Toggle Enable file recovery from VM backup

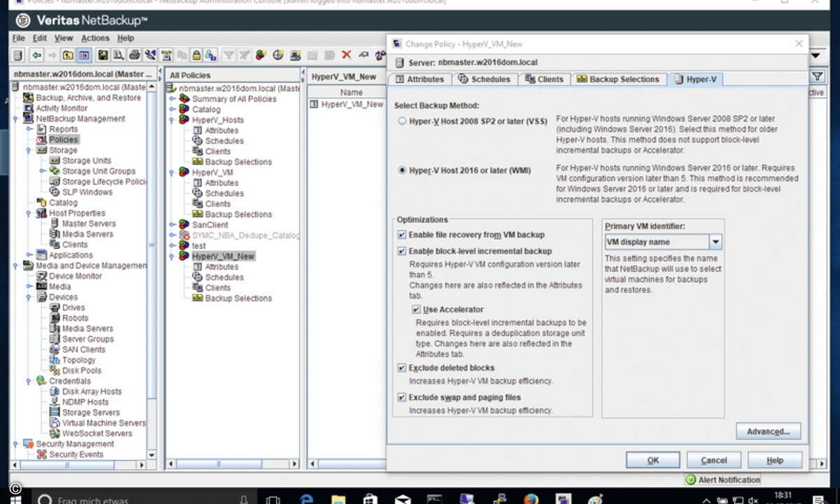pos(402,235)
